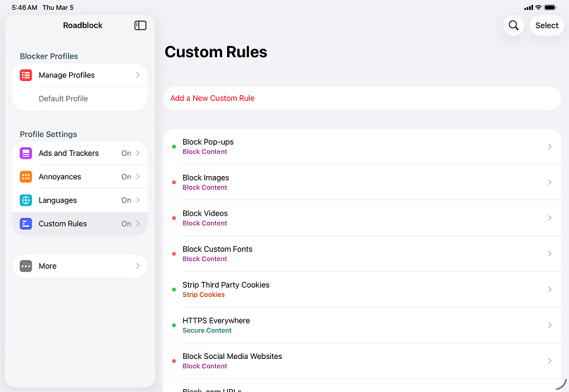Click the orange Annoyances grid icon
The width and height of the screenshot is (569, 392).
point(26,177)
